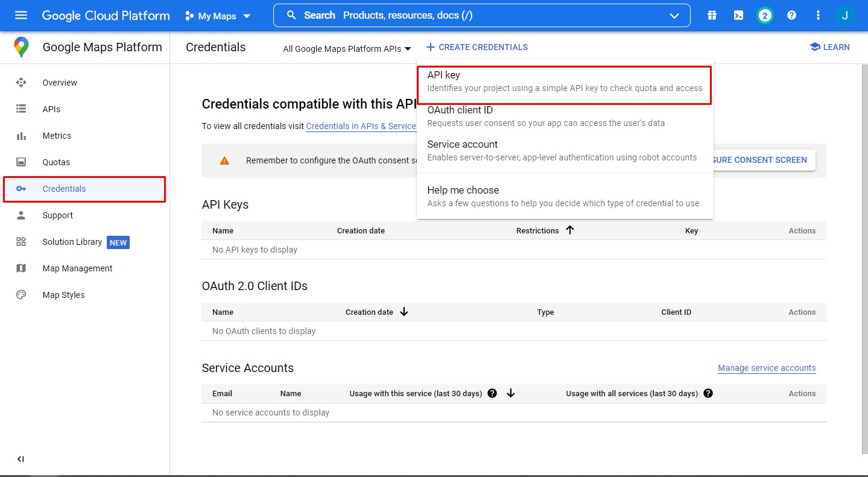The height and width of the screenshot is (477, 868).
Task: Click help icon beside Usage with this service
Action: (x=492, y=393)
